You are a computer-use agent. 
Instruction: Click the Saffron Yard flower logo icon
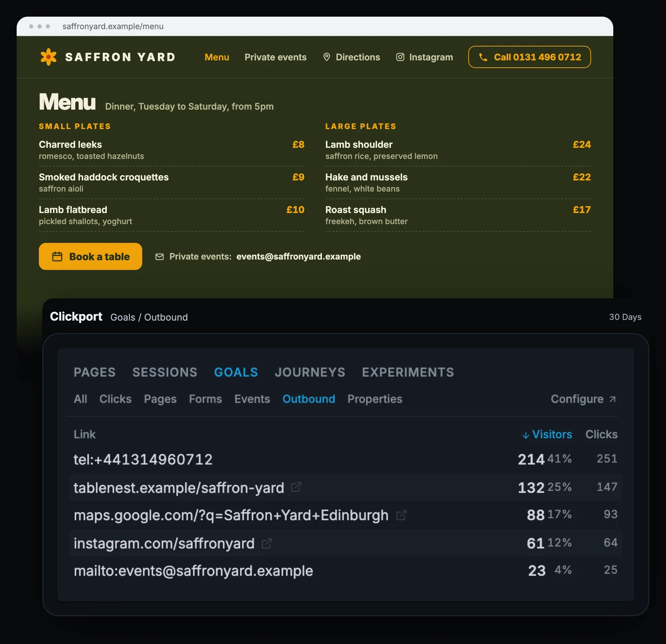point(49,57)
